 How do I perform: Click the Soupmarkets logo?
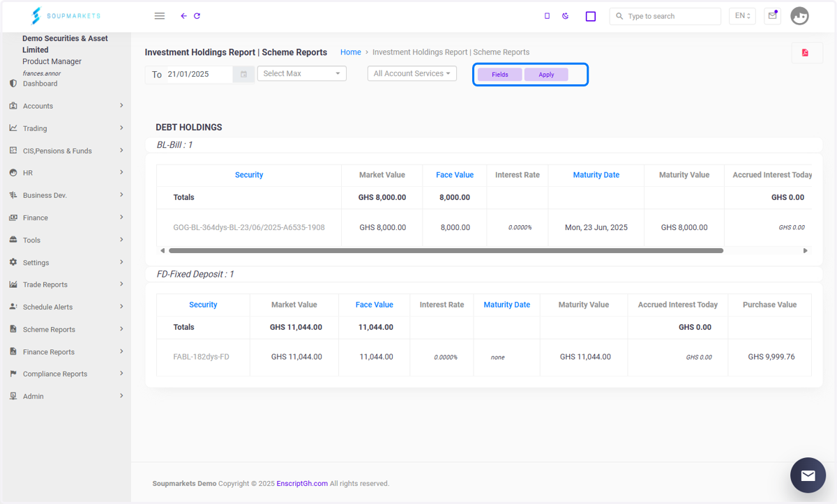click(x=66, y=15)
